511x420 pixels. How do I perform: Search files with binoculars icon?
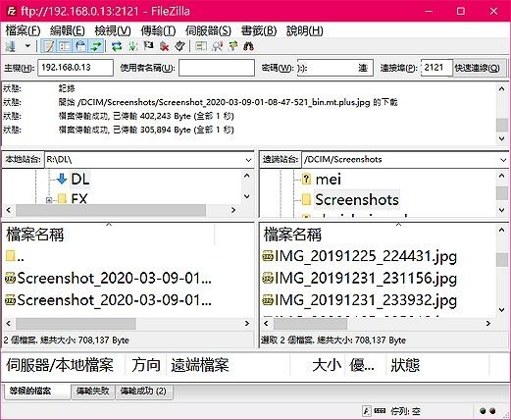pos(248,46)
